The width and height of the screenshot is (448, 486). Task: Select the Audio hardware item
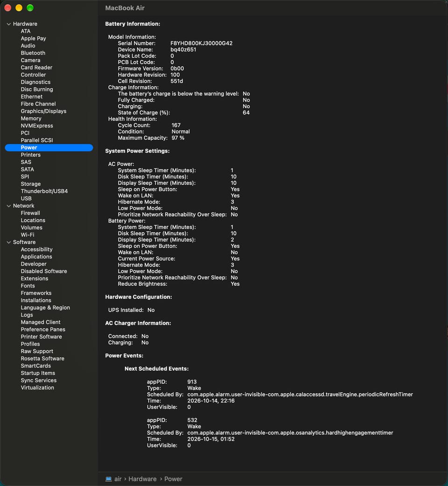(x=28, y=46)
